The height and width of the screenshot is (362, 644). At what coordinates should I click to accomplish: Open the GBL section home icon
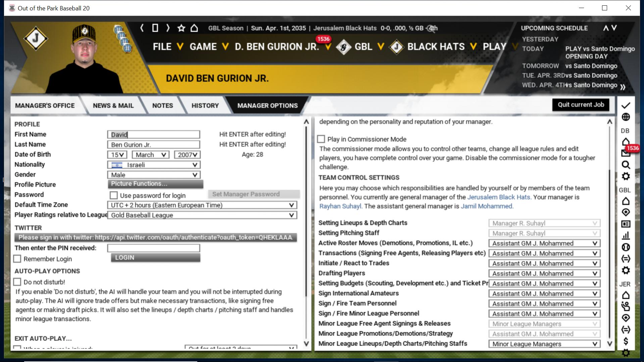(626, 201)
